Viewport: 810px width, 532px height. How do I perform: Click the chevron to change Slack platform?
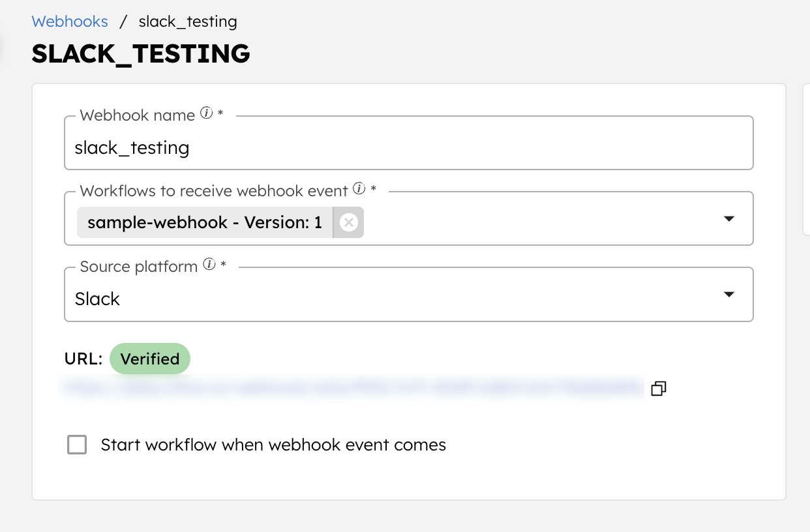click(x=728, y=295)
